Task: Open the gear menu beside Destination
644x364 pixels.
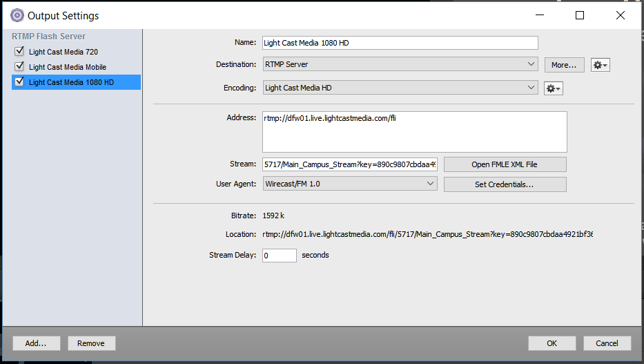Action: point(600,65)
